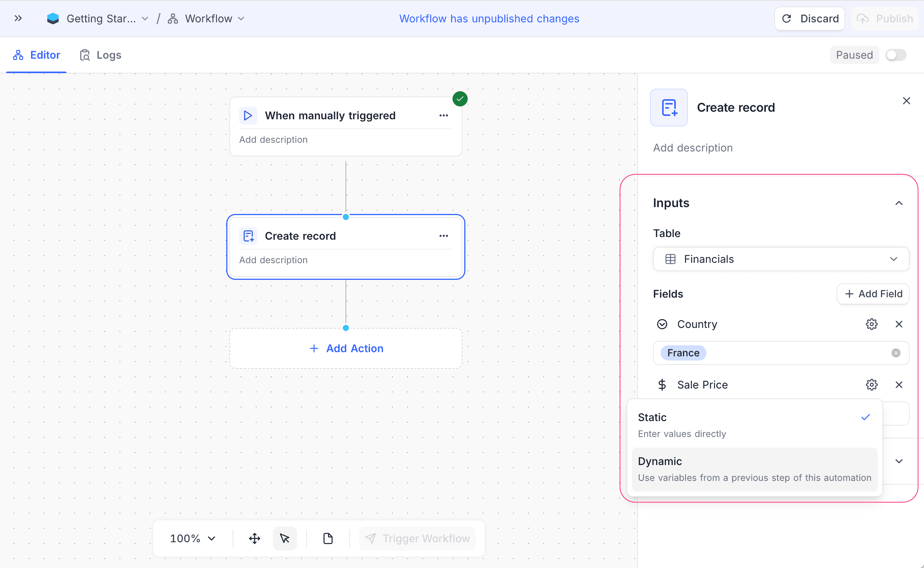Click Add Field in the Fields section
The height and width of the screenshot is (568, 924).
pos(873,294)
